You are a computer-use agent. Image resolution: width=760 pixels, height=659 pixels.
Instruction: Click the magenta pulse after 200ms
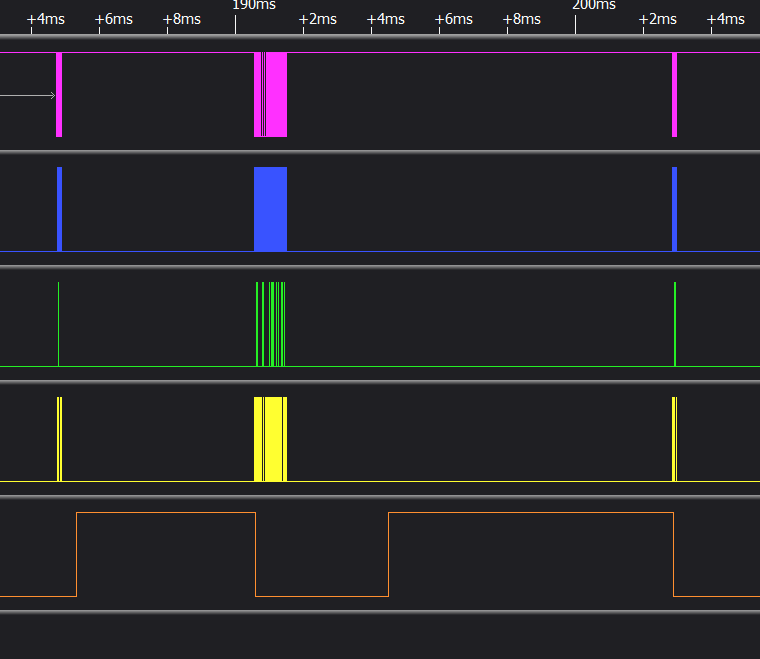click(675, 94)
